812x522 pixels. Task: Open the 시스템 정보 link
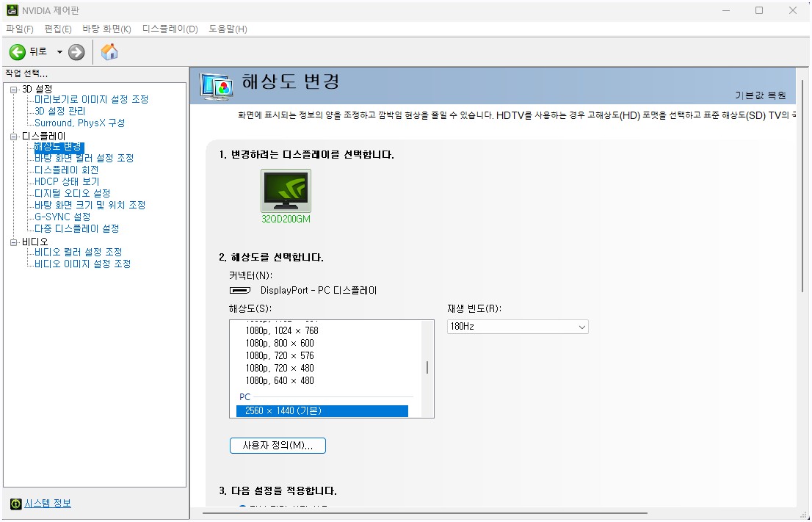coord(48,504)
